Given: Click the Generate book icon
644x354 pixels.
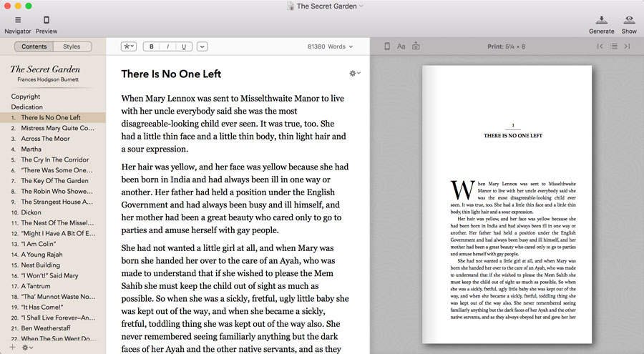Looking at the screenshot, I should [601, 20].
